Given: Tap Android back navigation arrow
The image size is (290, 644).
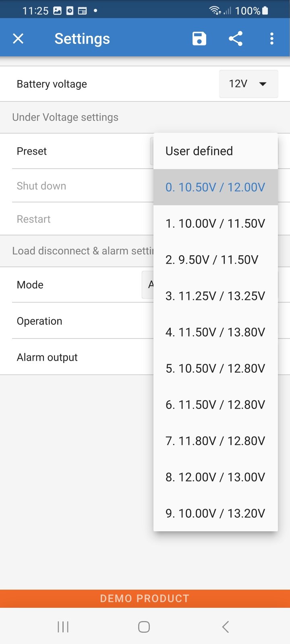Looking at the screenshot, I should 226,627.
